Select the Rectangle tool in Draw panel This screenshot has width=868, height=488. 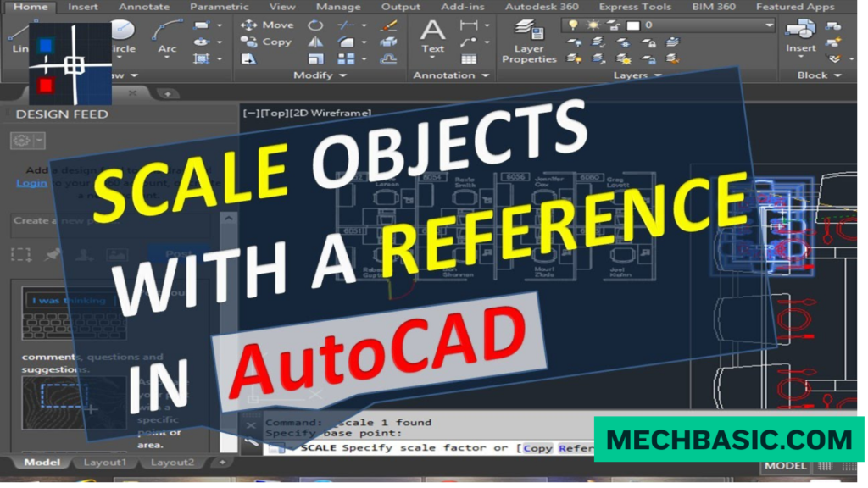tap(202, 25)
